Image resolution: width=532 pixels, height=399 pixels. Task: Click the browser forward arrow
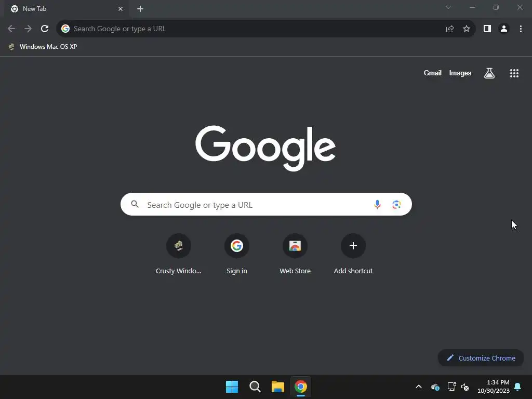pyautogui.click(x=28, y=29)
